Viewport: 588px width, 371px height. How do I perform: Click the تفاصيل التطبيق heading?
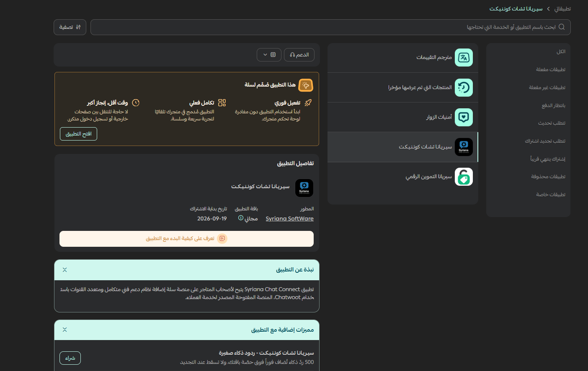[295, 163]
